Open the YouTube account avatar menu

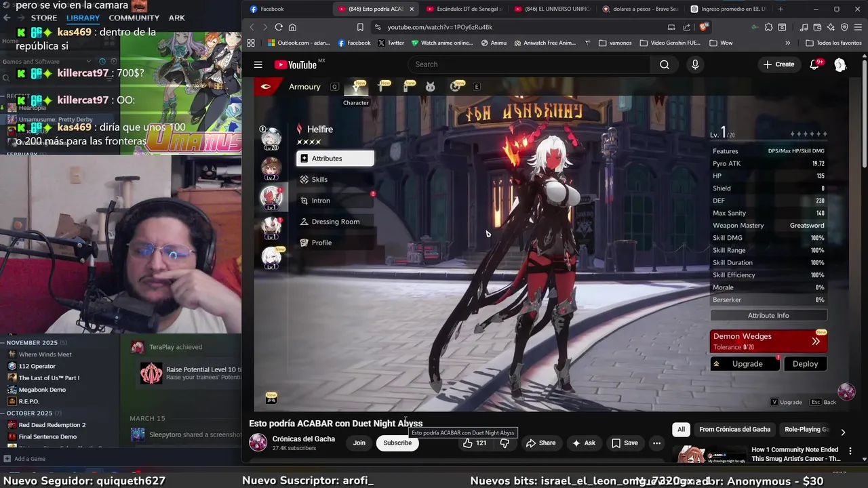(840, 64)
